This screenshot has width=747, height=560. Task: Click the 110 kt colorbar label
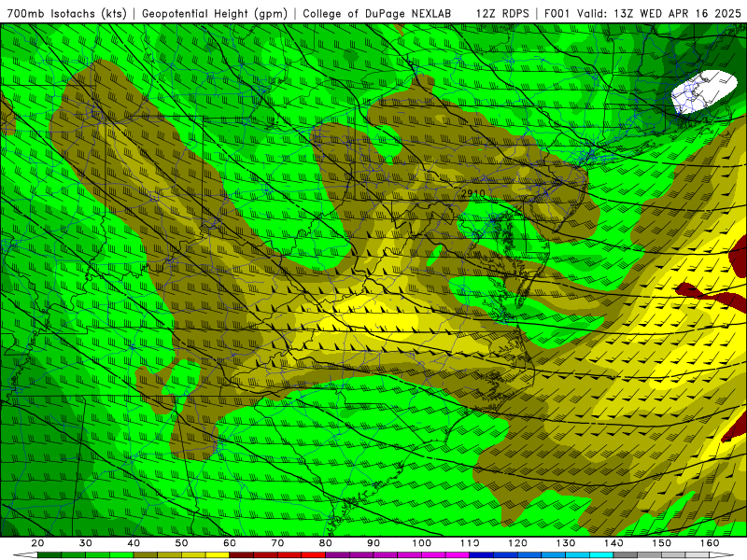[x=470, y=543]
